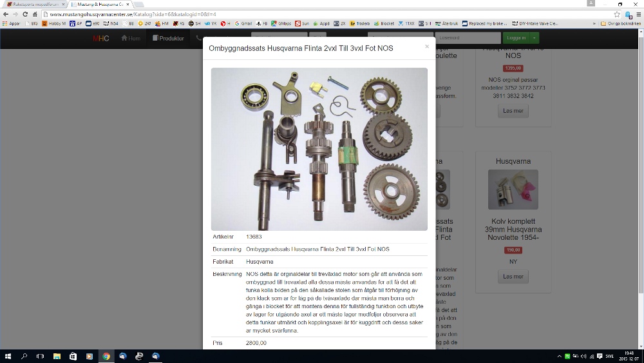This screenshot has height=363, width=644.
Task: Open the HM bookmark
Action: [162, 23]
